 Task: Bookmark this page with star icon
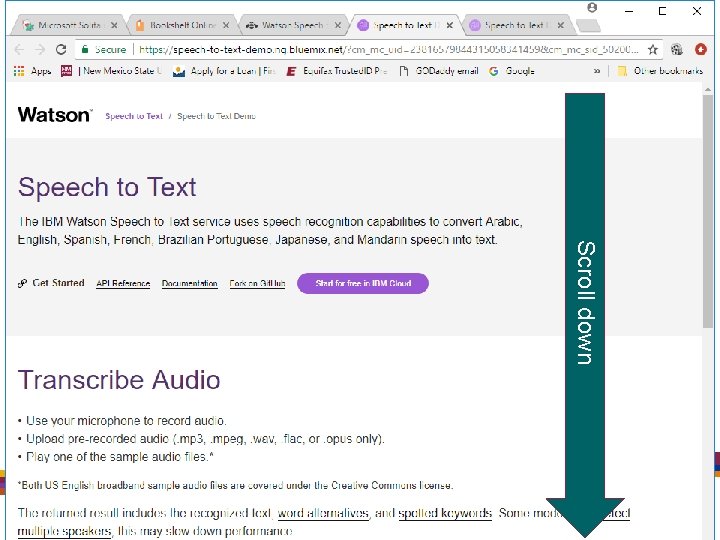tap(652, 50)
